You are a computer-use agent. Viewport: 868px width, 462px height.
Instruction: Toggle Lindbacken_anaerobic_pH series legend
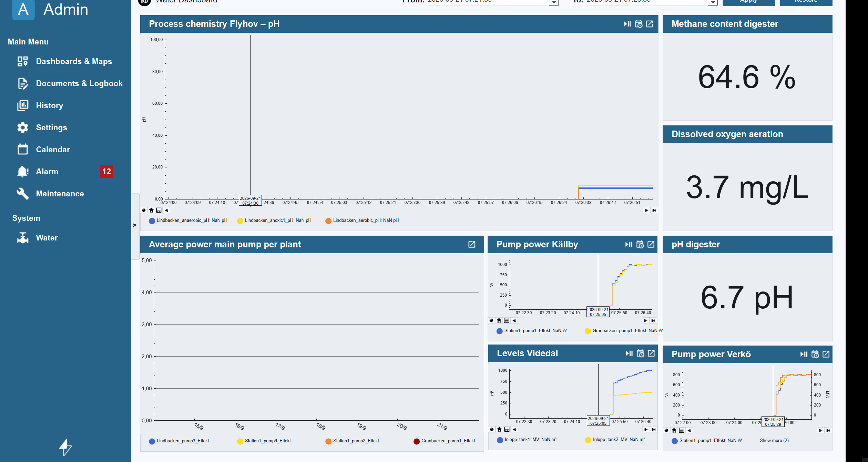[188, 220]
